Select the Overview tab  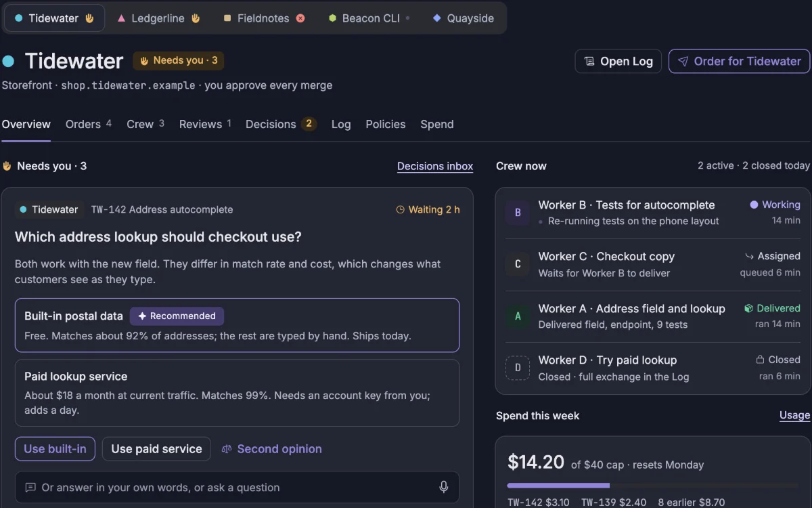pyautogui.click(x=26, y=124)
